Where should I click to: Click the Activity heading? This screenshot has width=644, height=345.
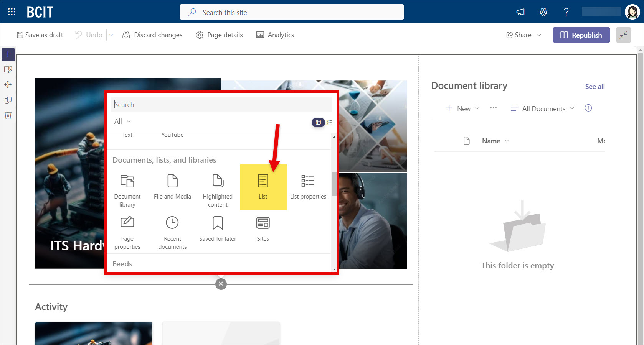51,307
